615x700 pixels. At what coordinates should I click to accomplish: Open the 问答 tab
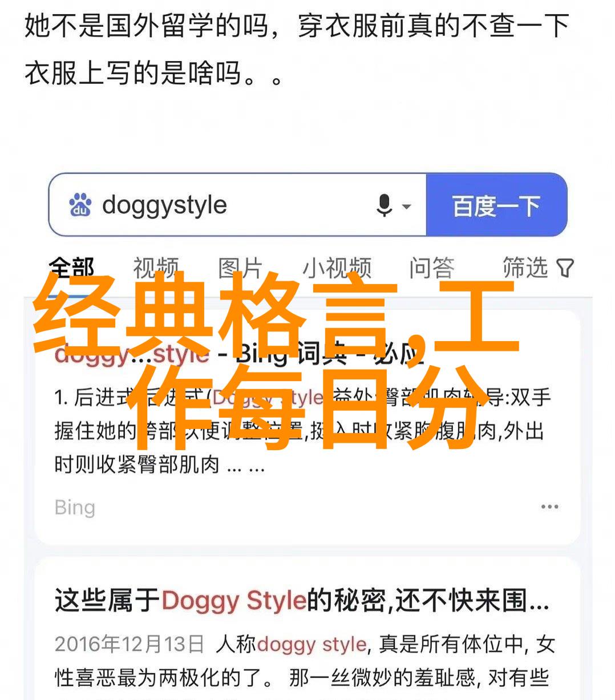click(432, 268)
